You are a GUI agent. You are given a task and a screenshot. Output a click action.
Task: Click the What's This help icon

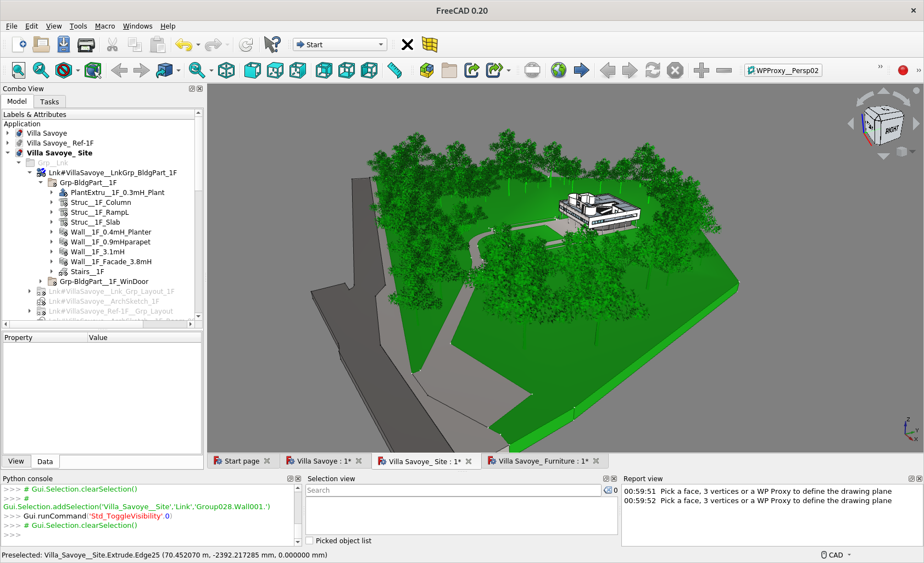click(272, 44)
